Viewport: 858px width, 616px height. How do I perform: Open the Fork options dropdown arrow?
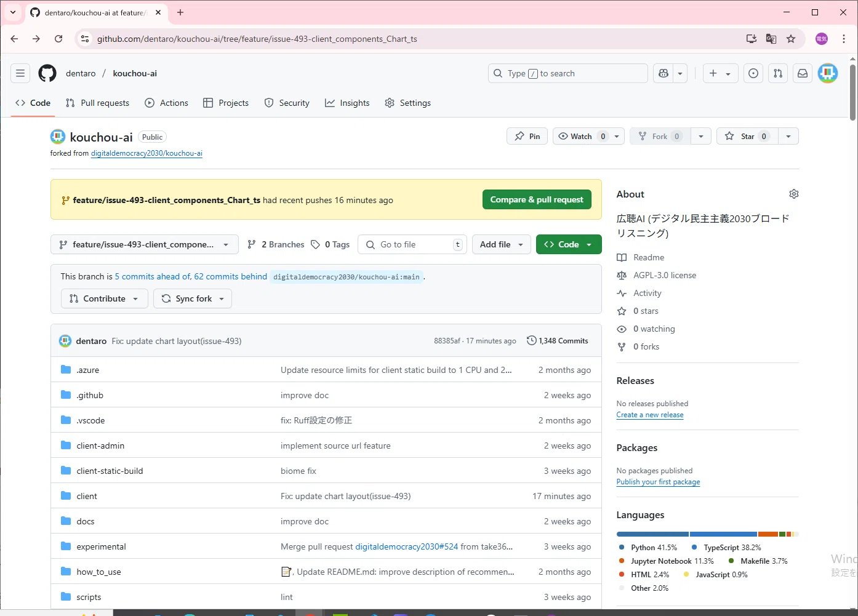[x=701, y=136]
